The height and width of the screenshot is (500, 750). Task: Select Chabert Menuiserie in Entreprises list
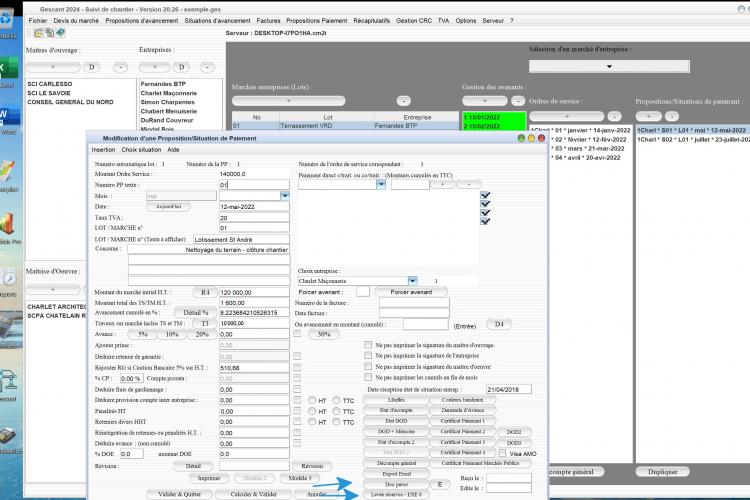(169, 111)
